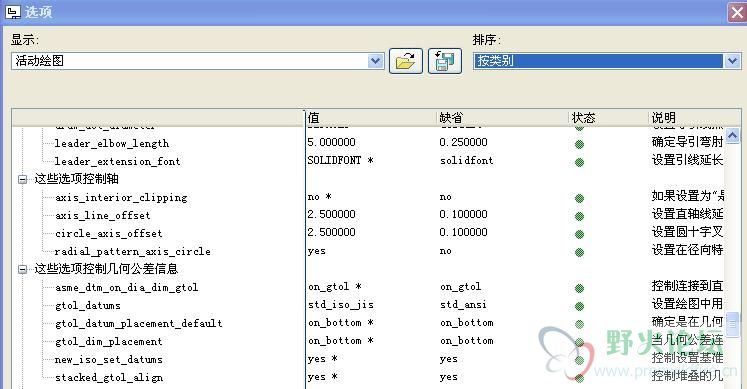Click the status dot for circle_axis_offset
Screen dimensions: 747x389
579,234
